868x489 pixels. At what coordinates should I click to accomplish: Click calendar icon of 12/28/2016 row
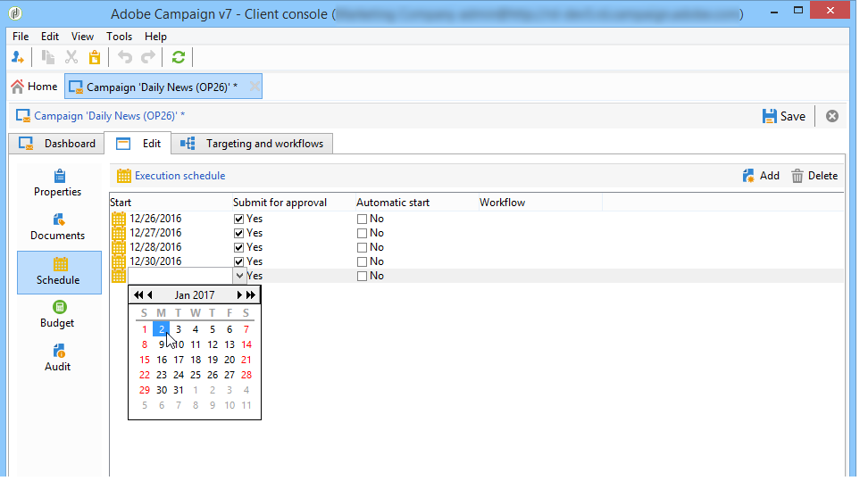pyautogui.click(x=119, y=247)
